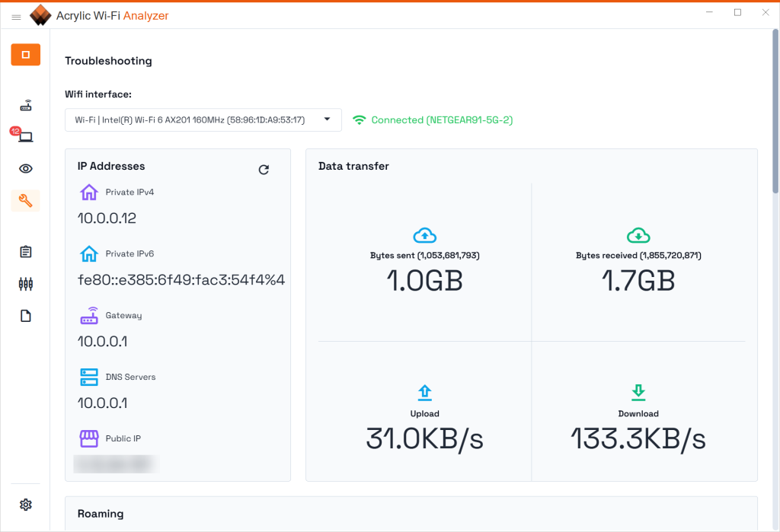This screenshot has width=780, height=532.
Task: Click the Acrylic diamond logo
Action: (x=40, y=15)
